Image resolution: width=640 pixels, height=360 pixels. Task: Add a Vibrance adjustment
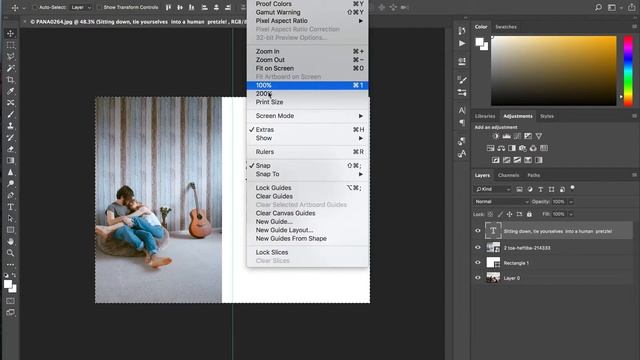(539, 136)
